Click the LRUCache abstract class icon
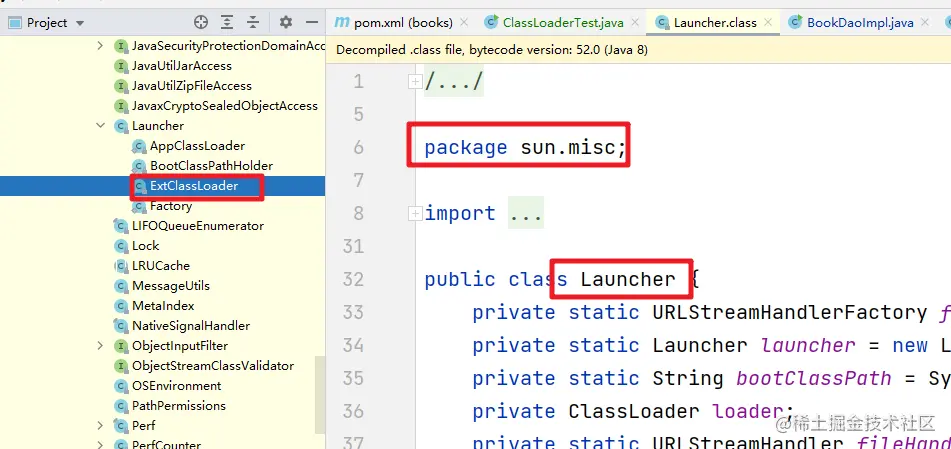The image size is (951, 449). (x=121, y=266)
